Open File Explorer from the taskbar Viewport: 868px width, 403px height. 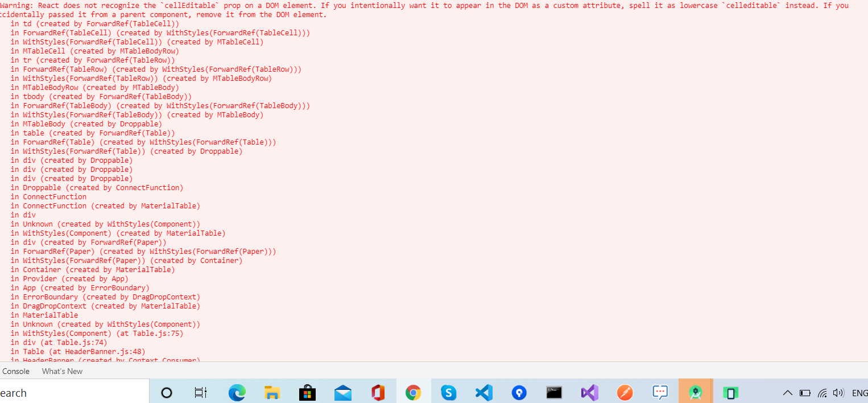coord(272,393)
